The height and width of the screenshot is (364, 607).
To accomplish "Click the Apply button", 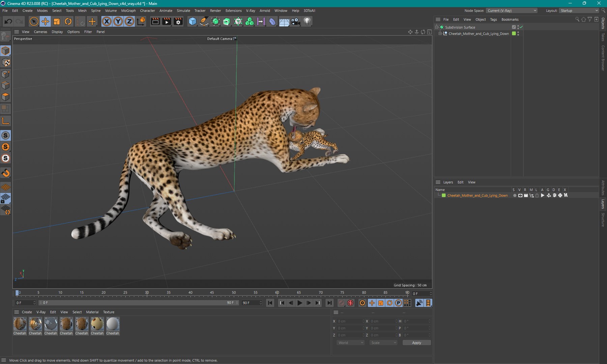I will click(416, 343).
